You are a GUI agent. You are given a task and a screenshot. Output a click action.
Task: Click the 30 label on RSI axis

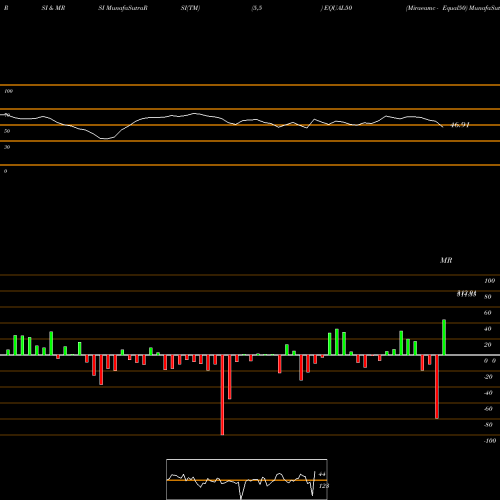[x=7, y=147]
